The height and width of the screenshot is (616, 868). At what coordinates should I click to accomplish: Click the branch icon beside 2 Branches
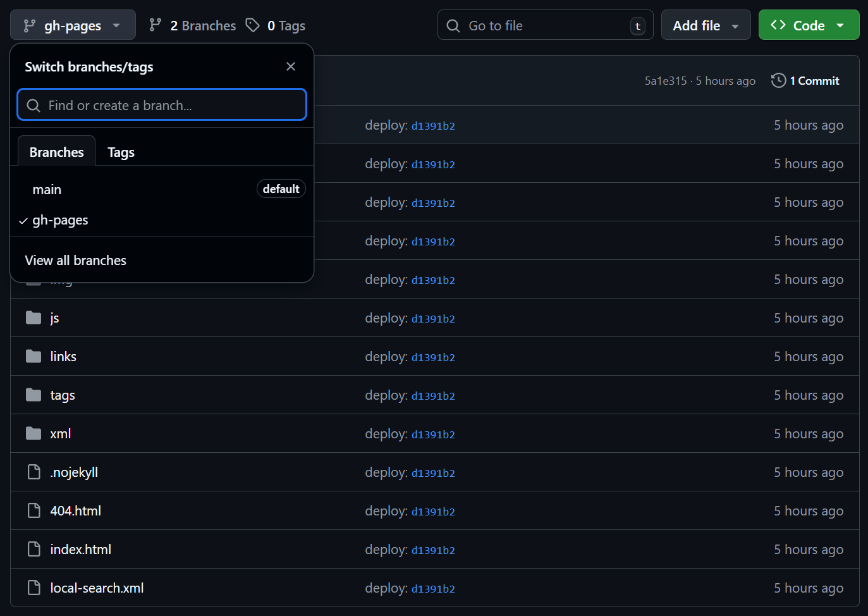click(x=155, y=25)
